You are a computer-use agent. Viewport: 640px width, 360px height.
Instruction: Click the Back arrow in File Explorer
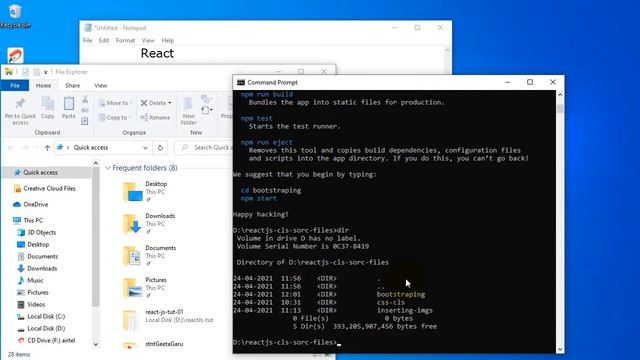pos(11,148)
